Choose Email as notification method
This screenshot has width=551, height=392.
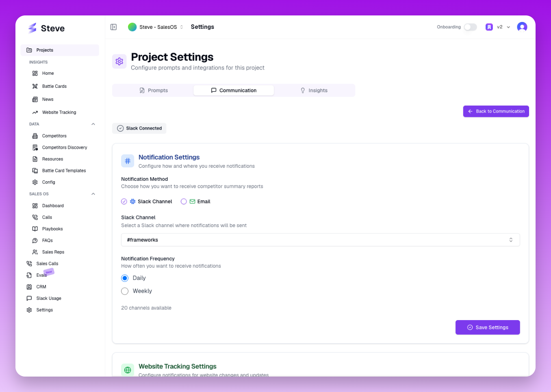tap(184, 201)
